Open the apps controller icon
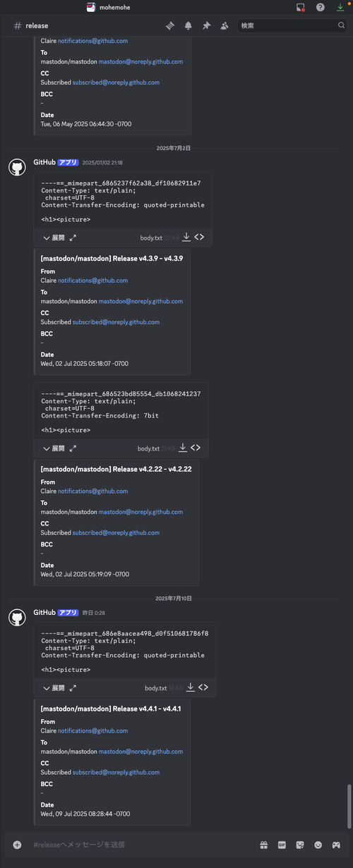The image size is (353, 868). click(336, 845)
